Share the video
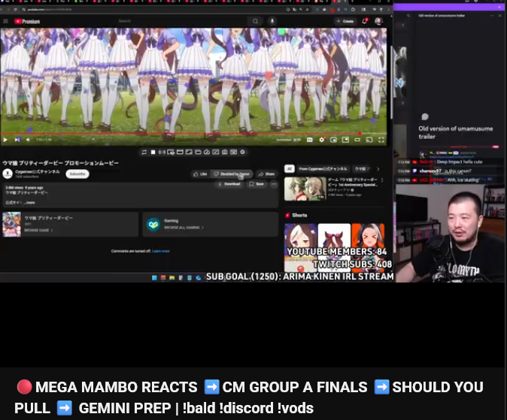This screenshot has height=420, width=507. tap(266, 174)
